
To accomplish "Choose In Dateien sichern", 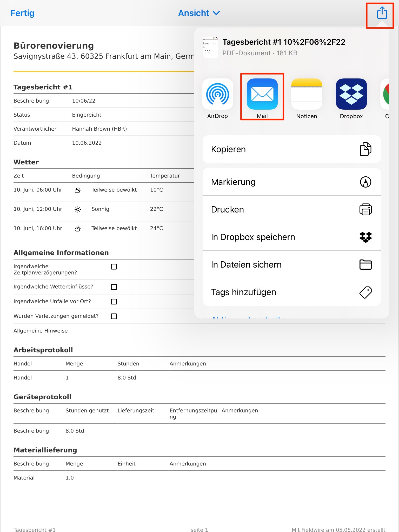I will 291,264.
